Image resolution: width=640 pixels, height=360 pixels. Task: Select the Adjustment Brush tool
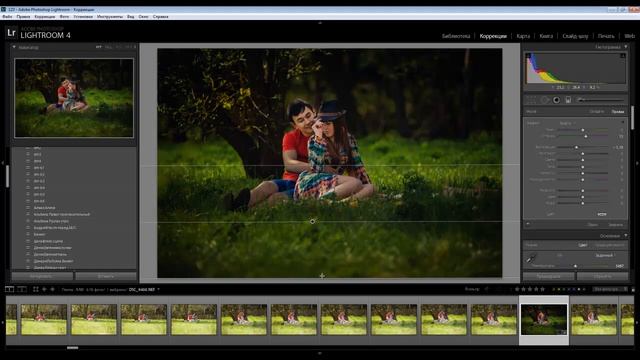[600, 100]
